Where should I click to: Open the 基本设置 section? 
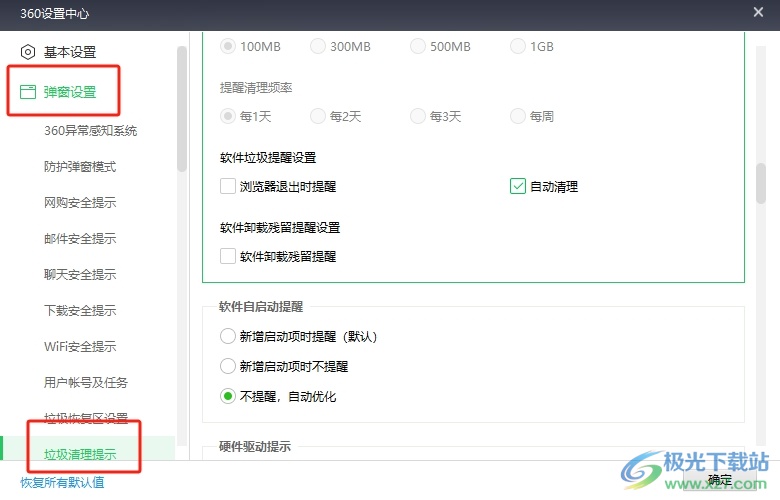[x=70, y=52]
